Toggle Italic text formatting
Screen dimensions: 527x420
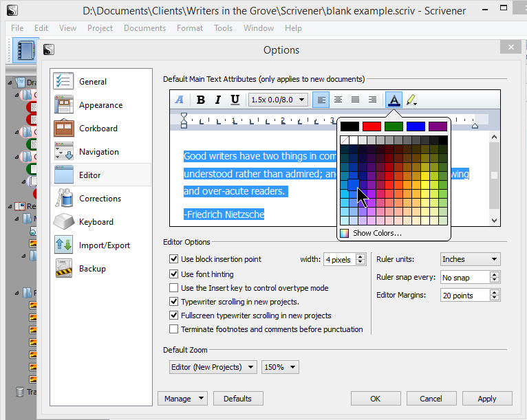[x=218, y=100]
